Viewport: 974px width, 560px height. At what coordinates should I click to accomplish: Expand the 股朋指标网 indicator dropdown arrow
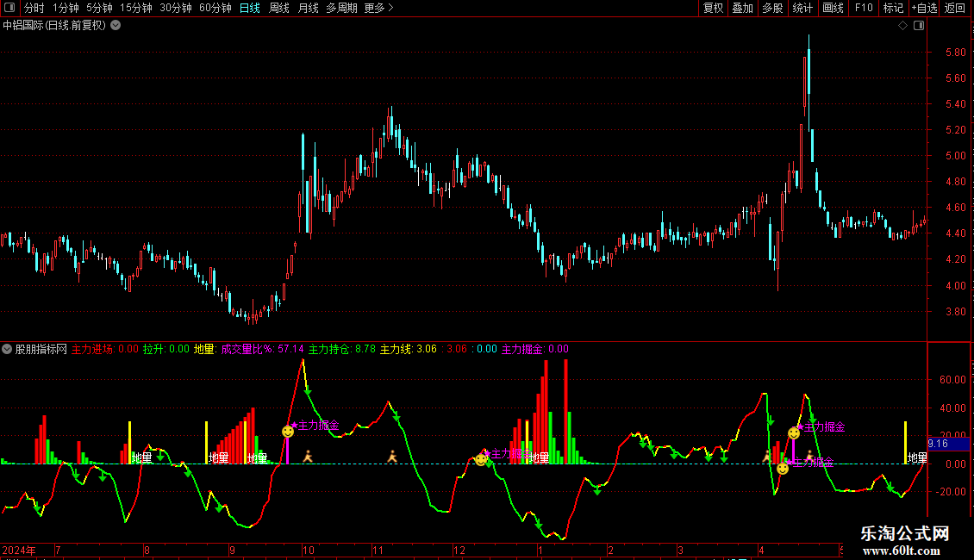[8, 349]
